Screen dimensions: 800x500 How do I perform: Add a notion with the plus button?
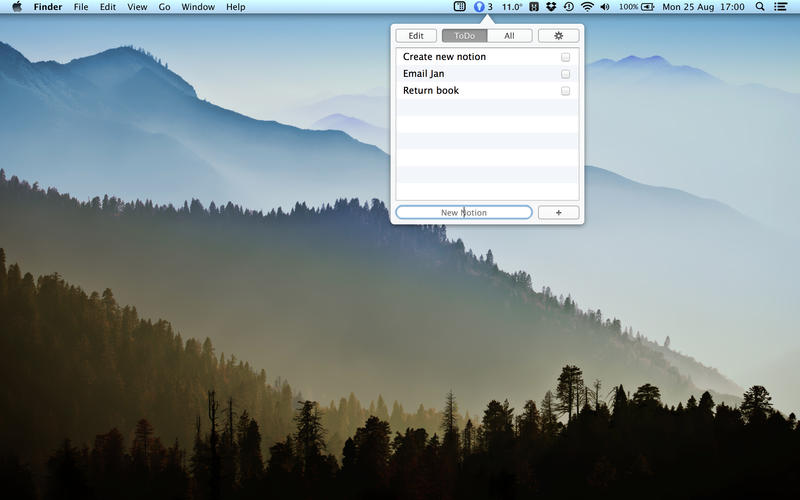click(558, 212)
